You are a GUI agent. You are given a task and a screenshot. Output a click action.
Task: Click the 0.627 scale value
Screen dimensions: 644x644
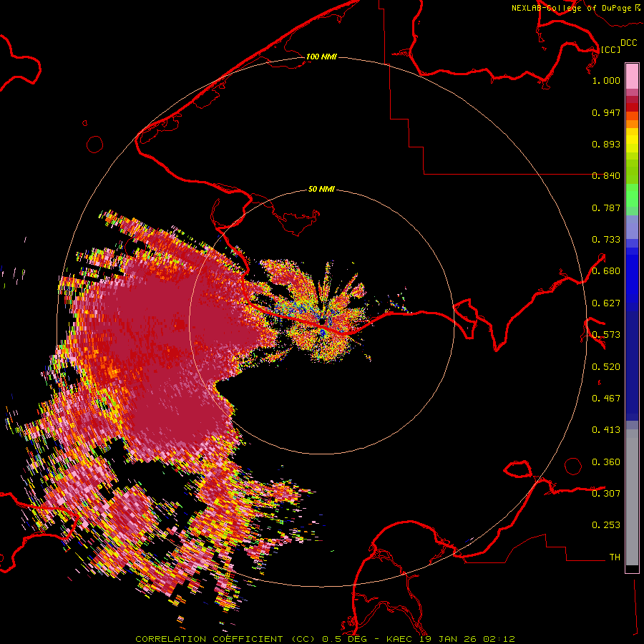pyautogui.click(x=606, y=303)
